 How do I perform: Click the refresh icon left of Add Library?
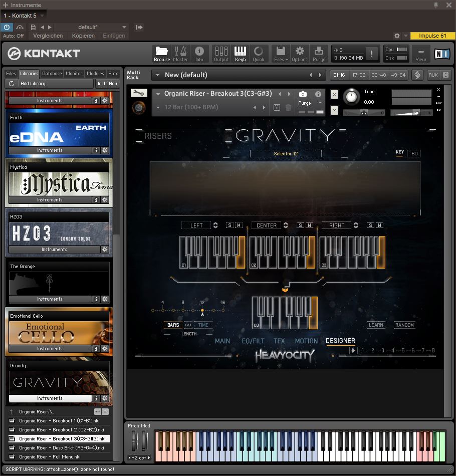click(11, 84)
